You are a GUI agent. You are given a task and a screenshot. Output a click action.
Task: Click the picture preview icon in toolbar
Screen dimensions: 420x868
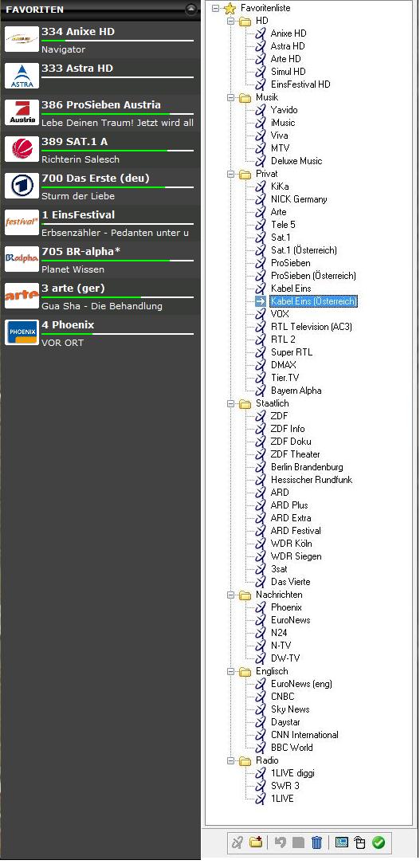click(341, 842)
